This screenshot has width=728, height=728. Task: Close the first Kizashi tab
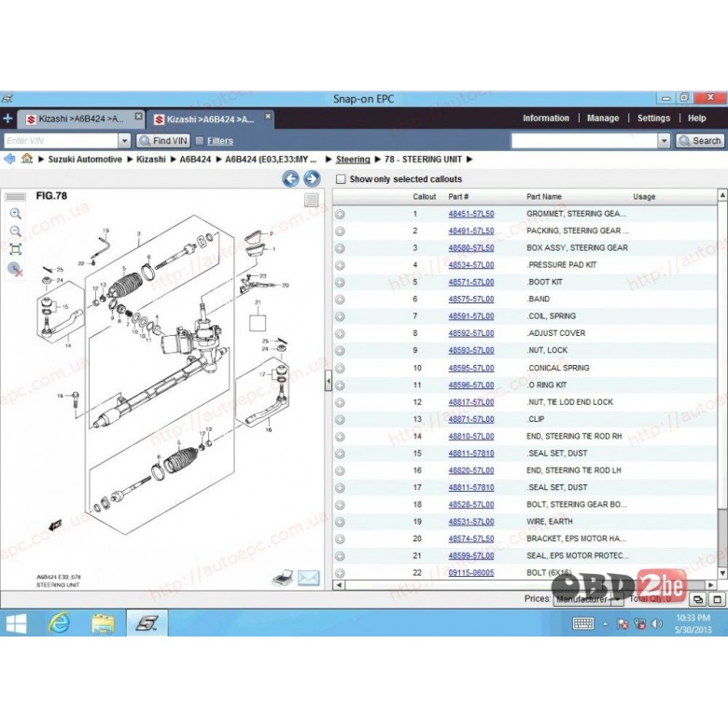point(138,116)
